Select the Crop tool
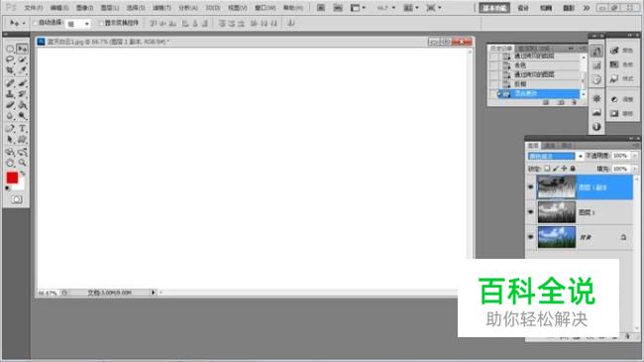 [x=10, y=70]
